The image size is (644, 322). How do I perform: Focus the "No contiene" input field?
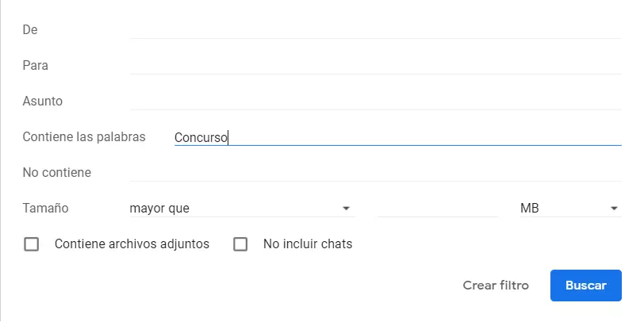[375, 172]
